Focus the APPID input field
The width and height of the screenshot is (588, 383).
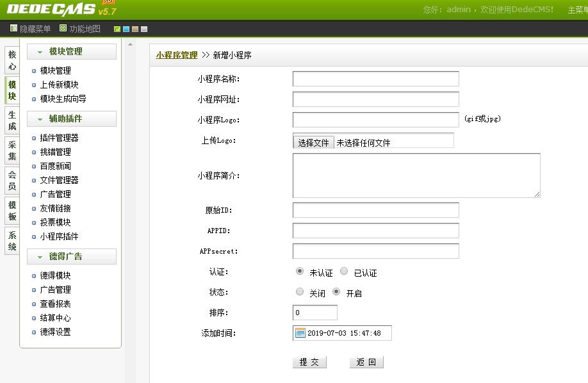[x=376, y=231]
